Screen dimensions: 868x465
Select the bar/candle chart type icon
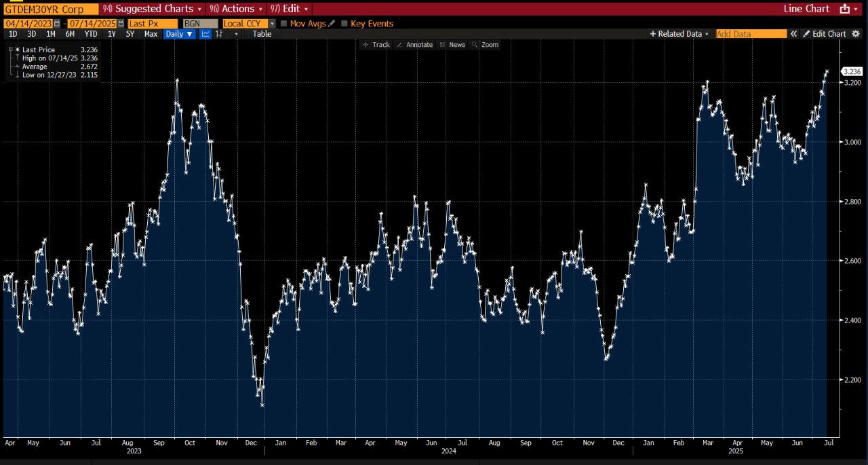pos(219,34)
